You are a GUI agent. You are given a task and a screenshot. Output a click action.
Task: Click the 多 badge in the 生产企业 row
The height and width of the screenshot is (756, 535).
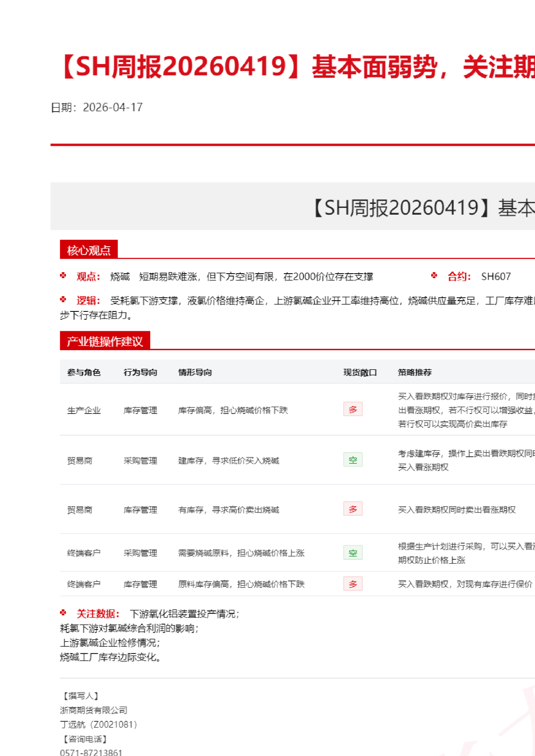[353, 409]
